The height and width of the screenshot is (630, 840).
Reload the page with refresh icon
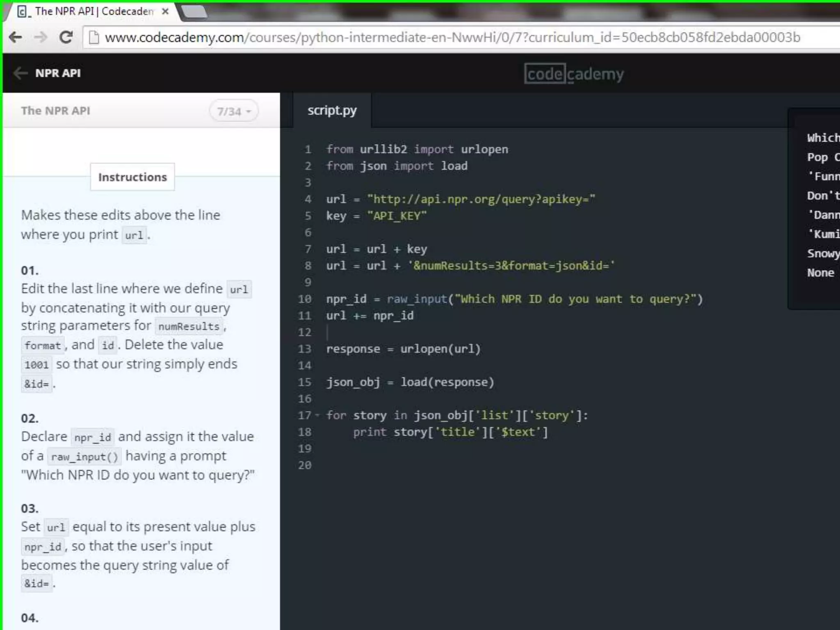(66, 37)
